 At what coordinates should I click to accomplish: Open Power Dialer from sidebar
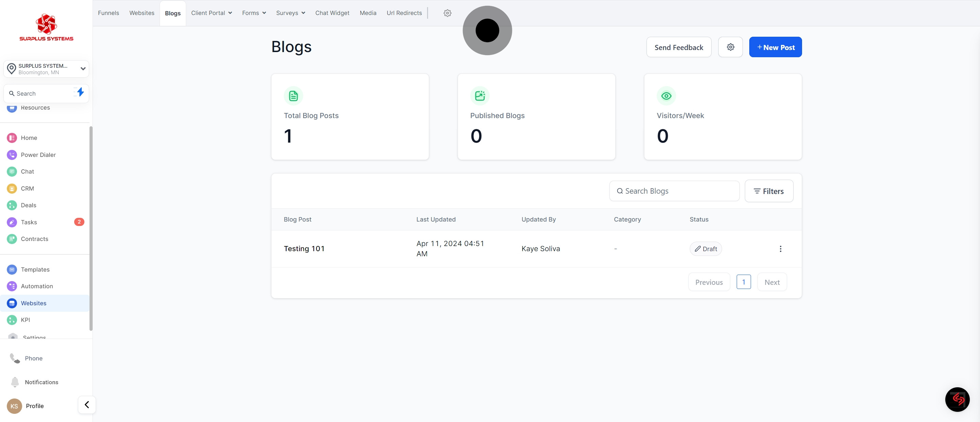(x=38, y=155)
